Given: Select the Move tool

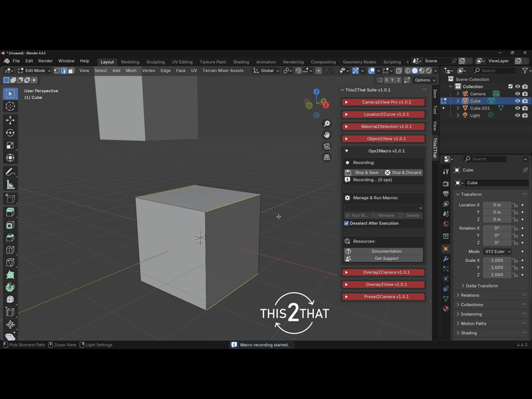Looking at the screenshot, I should [x=10, y=120].
